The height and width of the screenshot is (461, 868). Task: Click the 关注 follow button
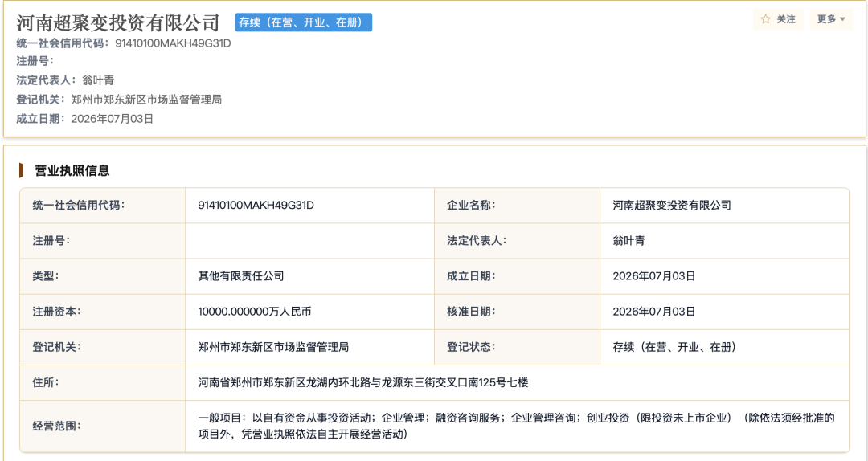point(778,19)
